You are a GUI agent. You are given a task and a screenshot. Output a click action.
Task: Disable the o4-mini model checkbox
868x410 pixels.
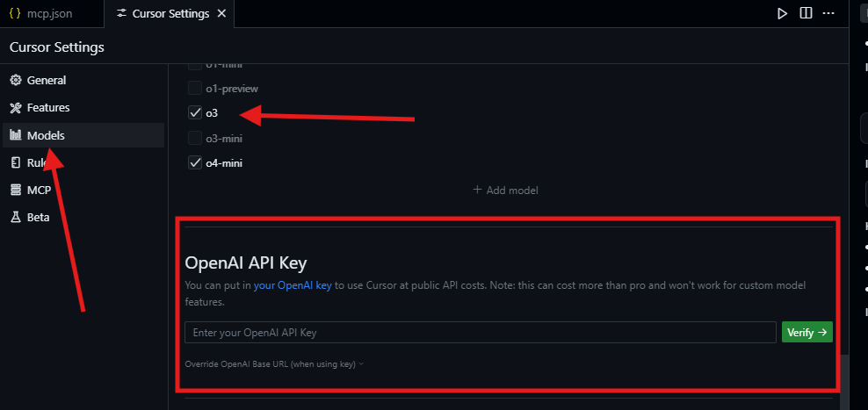(195, 163)
